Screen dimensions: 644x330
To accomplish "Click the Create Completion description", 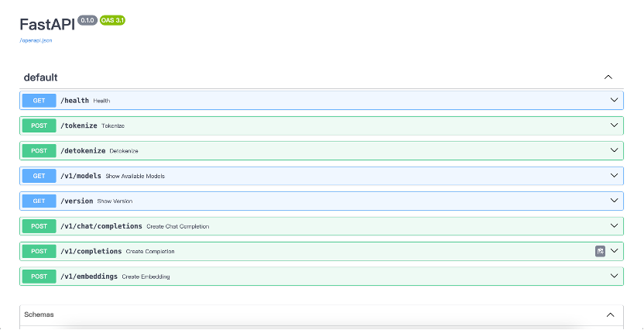I will (150, 252).
